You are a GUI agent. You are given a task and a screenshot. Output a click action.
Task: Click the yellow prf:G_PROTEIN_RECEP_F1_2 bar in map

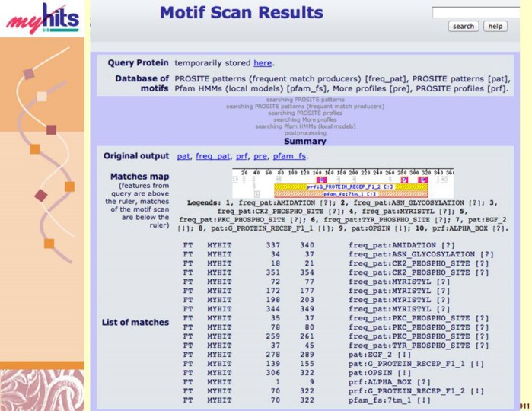click(x=350, y=186)
